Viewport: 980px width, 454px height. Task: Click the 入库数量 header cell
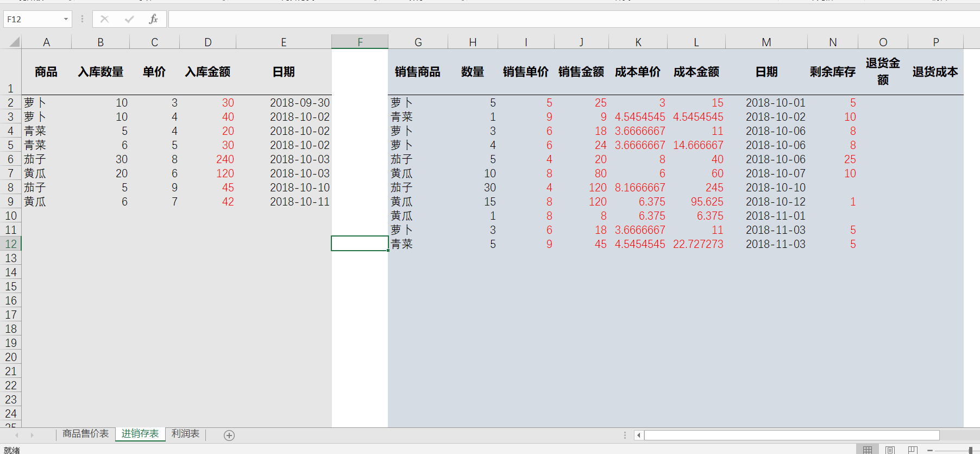click(100, 72)
